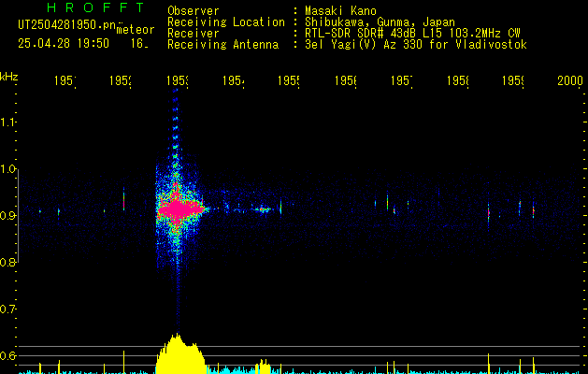Click the "Observer" field label
The width and height of the screenshot is (588, 374).
(x=194, y=10)
